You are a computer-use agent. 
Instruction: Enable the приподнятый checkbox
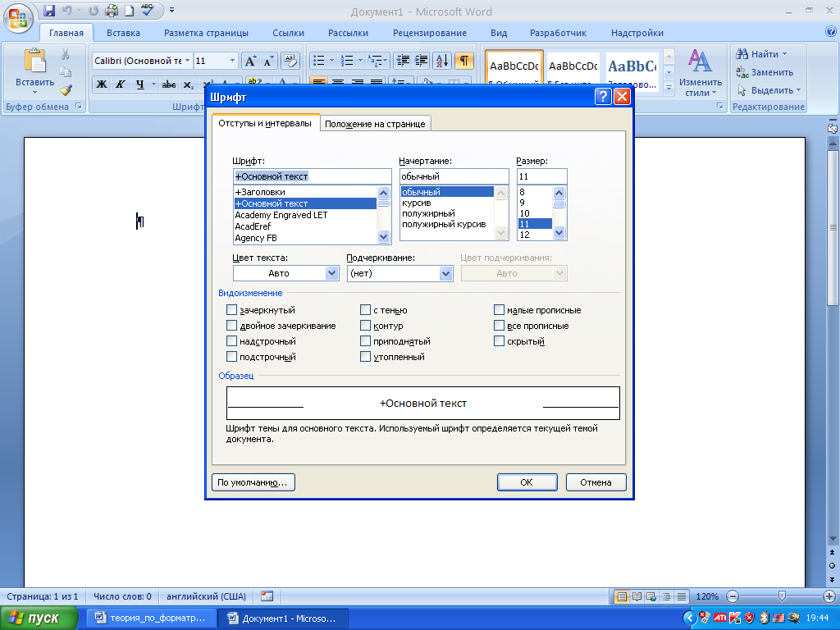tap(365, 340)
